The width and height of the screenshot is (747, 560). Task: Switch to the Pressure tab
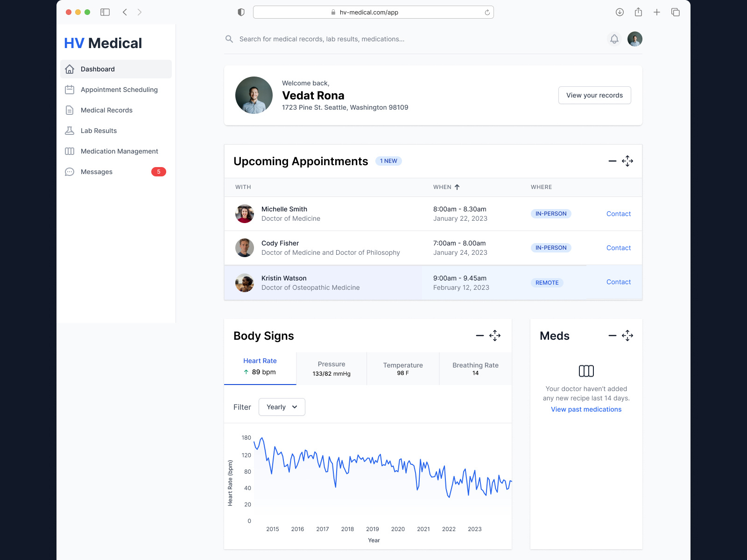tap(331, 369)
